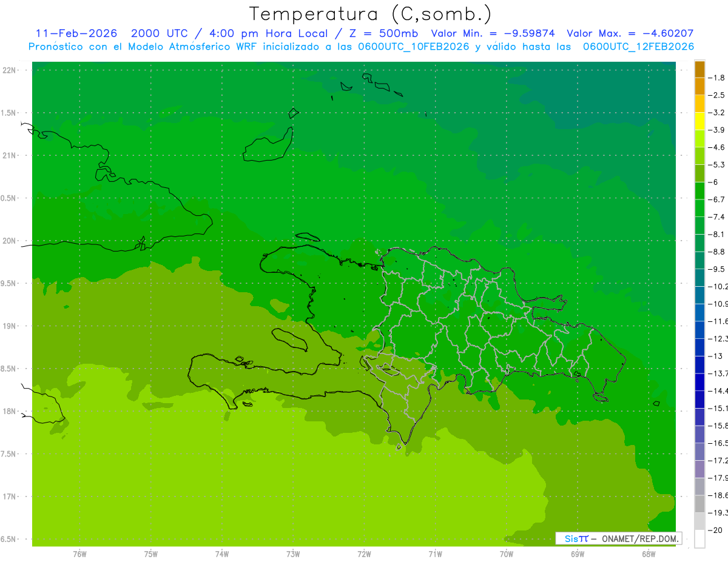Click the '-6.7' colorbar label
Image resolution: width=728 pixels, height=562 pixels.
(x=716, y=199)
